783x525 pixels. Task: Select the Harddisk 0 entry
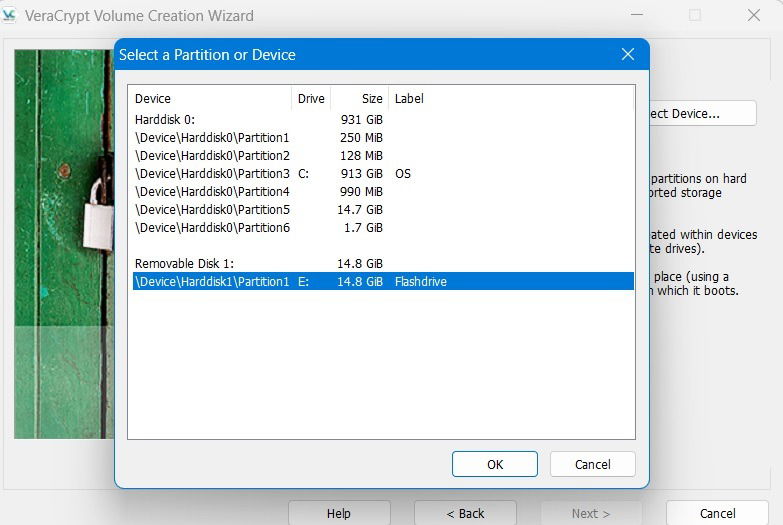(x=383, y=119)
